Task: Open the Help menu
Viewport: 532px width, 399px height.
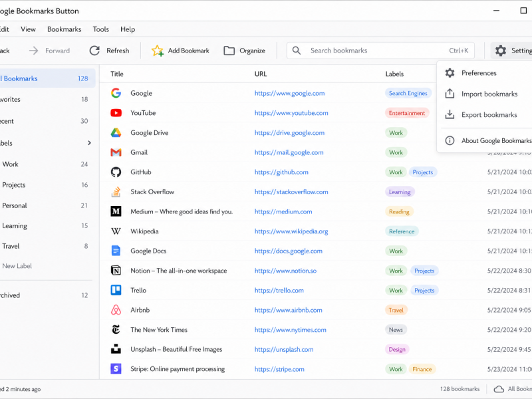Action: [128, 29]
